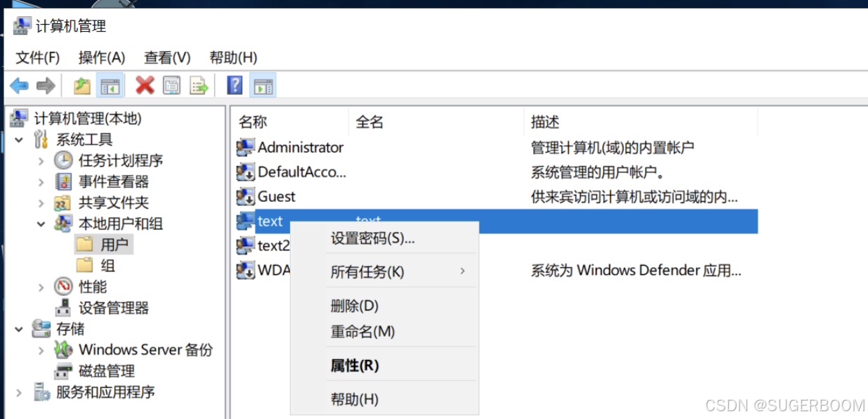Click the Forward arrow toolbar icon
Screen dimensions: 868x419
coord(46,86)
